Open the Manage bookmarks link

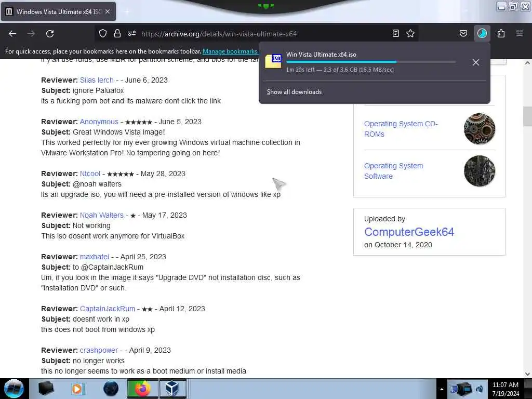(x=230, y=51)
